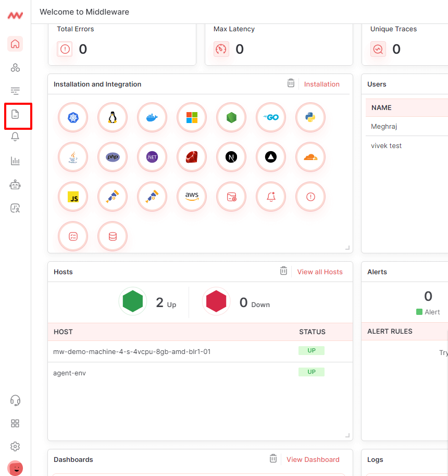Open the robot icon in the sidebar
Image resolution: width=448 pixels, height=476 pixels.
coord(15,185)
